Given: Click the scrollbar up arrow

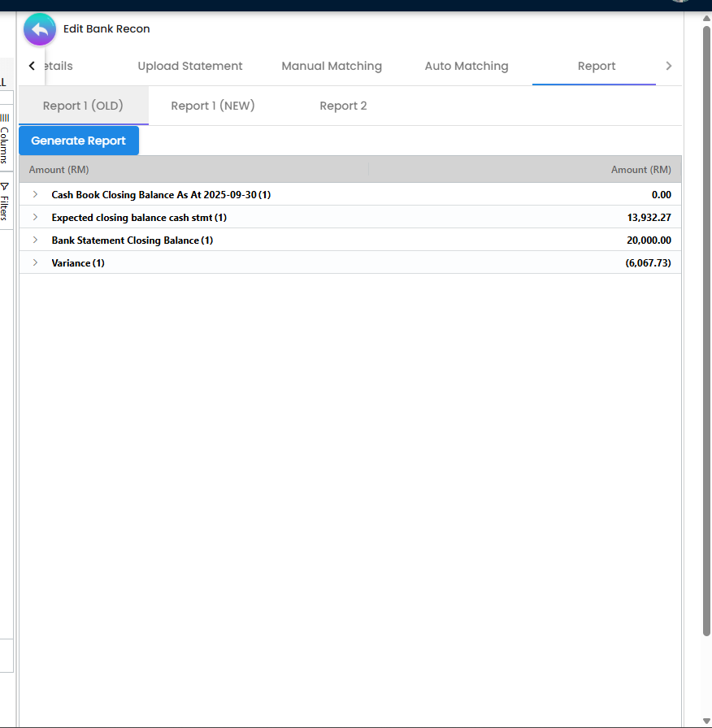Looking at the screenshot, I should (x=705, y=19).
